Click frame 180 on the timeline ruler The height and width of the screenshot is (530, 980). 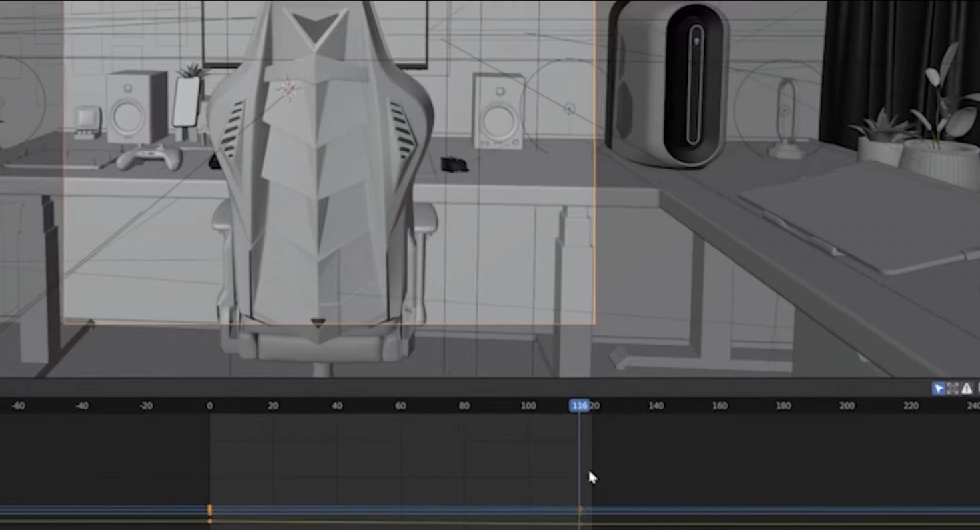(x=783, y=405)
